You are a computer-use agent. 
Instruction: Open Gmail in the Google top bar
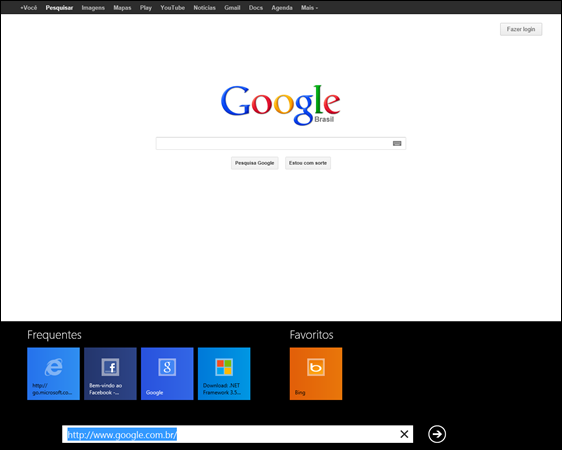(232, 8)
